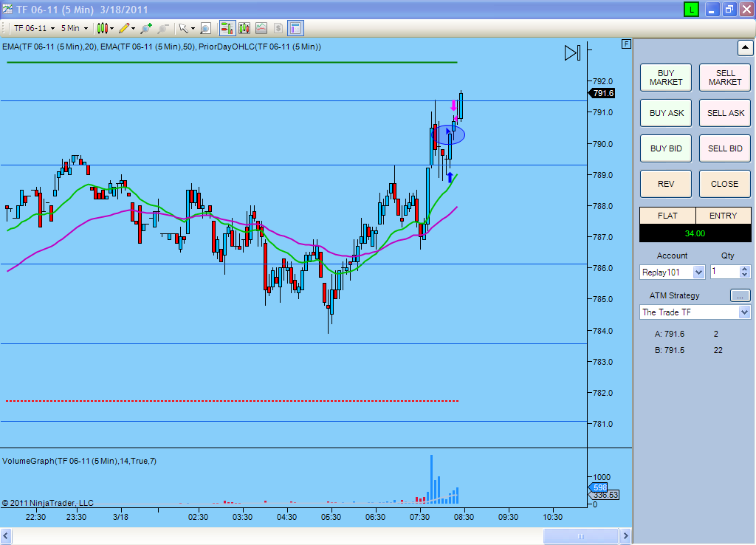The width and height of the screenshot is (756, 545).
Task: Click the NinjaTrader chart window icon
Action: click(7, 9)
